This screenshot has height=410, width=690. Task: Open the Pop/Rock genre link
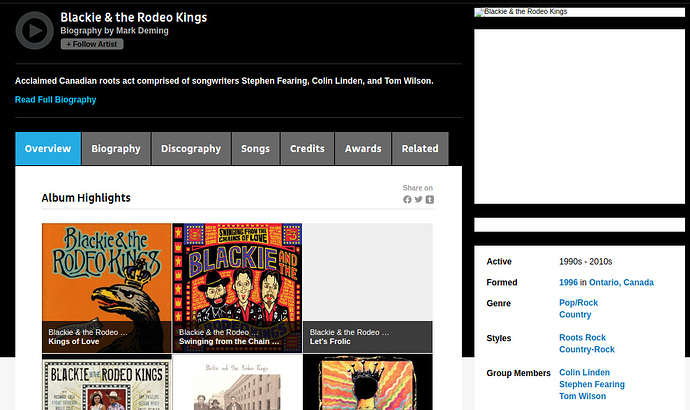(578, 303)
